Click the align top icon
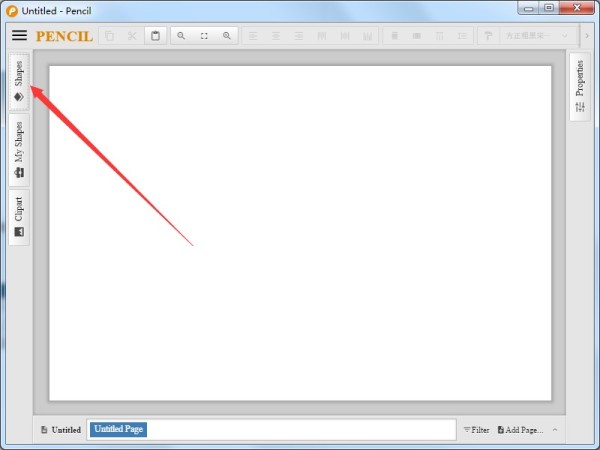 tap(322, 36)
